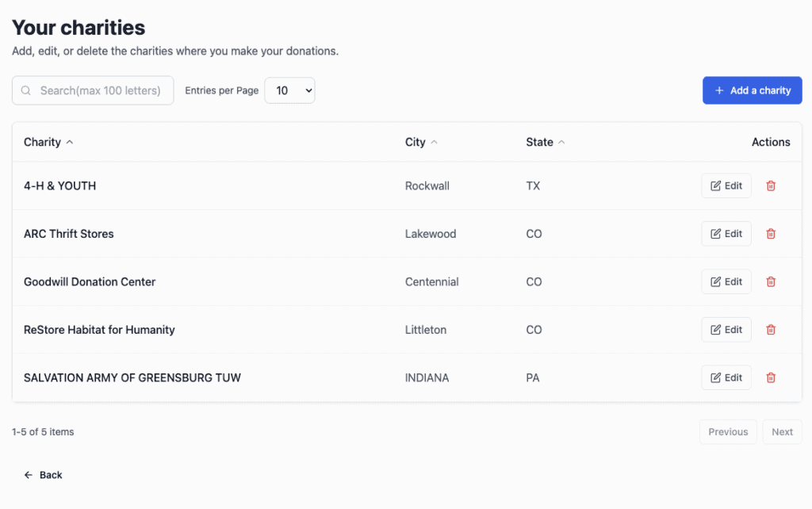Image resolution: width=812 pixels, height=509 pixels.
Task: Open the Entries per Page dropdown
Action: click(289, 90)
